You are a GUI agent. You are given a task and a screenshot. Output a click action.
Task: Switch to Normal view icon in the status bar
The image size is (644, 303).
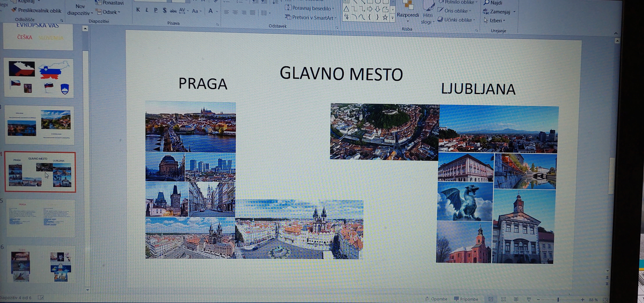(491, 299)
